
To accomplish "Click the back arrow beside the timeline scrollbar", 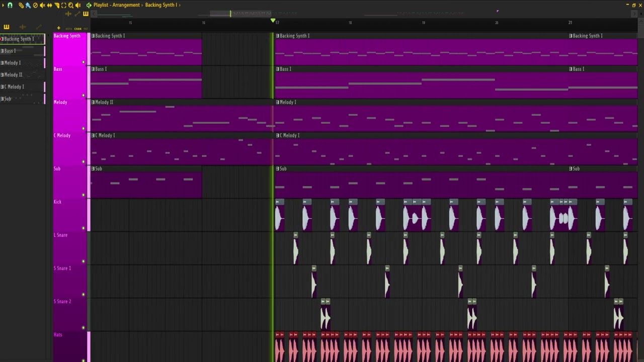I will click(x=94, y=14).
